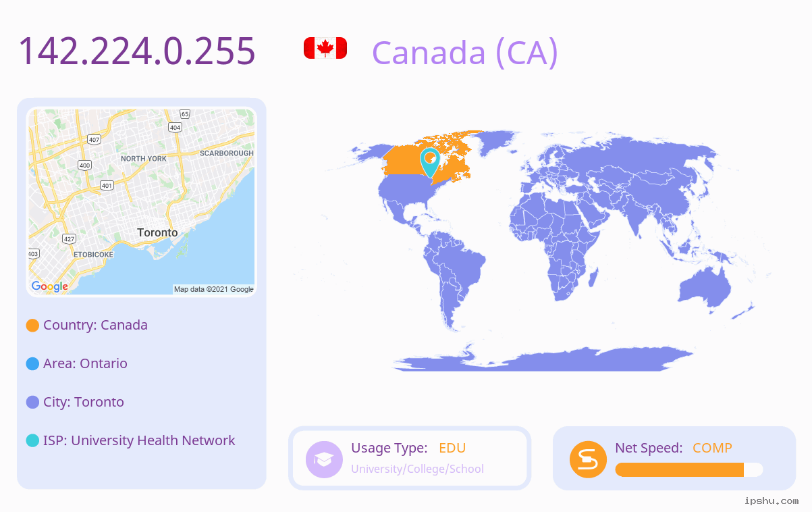Open the Toronto map thumbnail
This screenshot has width=812, height=512.
(142, 202)
